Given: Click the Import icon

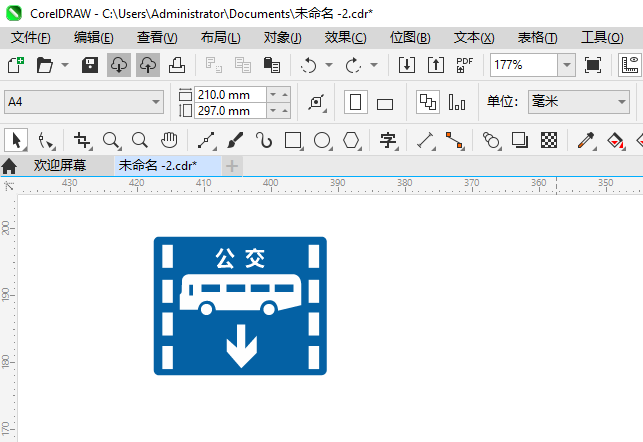Looking at the screenshot, I should (x=407, y=65).
